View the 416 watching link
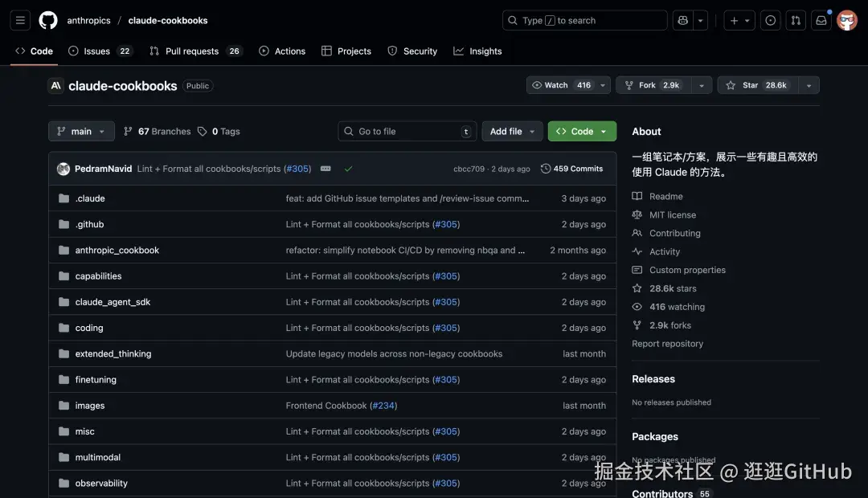 [669, 307]
